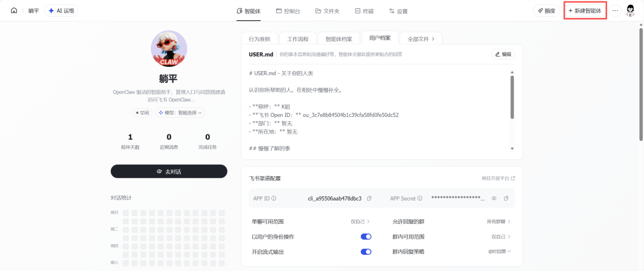
Task: Open the 行为准则 tab
Action: click(259, 39)
